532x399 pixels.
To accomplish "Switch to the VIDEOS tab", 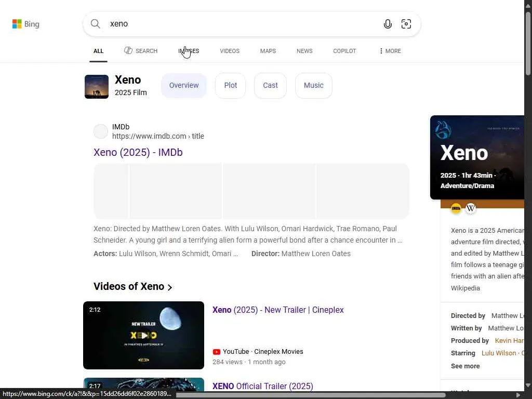I will click(230, 51).
